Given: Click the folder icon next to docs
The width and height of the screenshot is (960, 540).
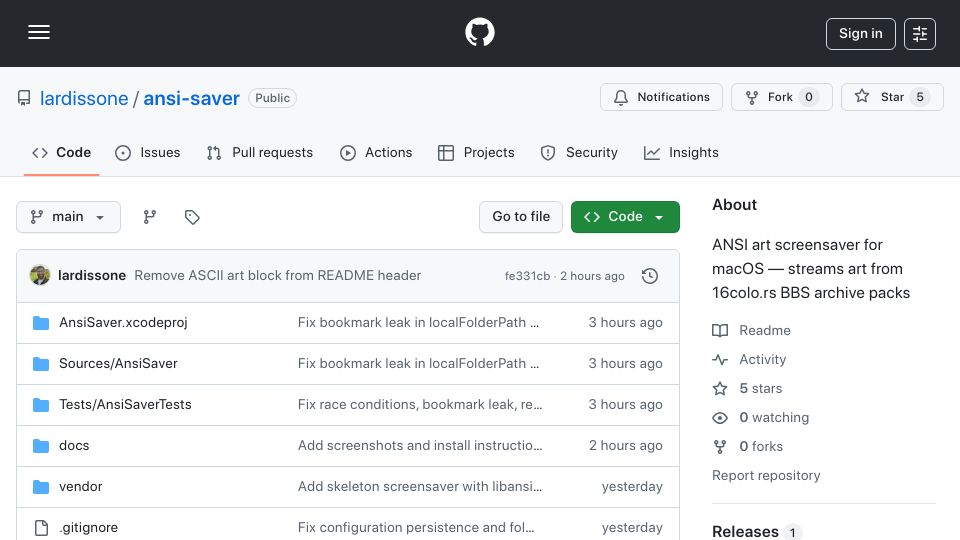Looking at the screenshot, I should coord(41,446).
